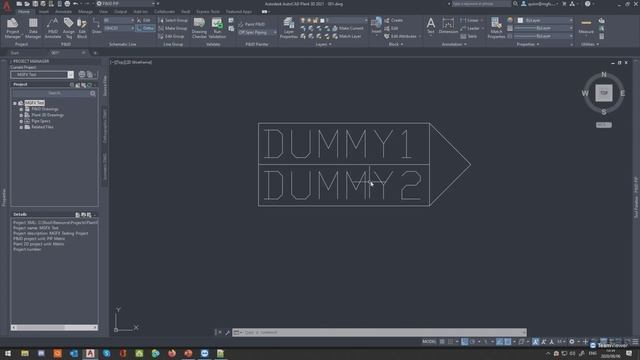
Task: Click the ViewCube TOP face
Action: (604, 93)
